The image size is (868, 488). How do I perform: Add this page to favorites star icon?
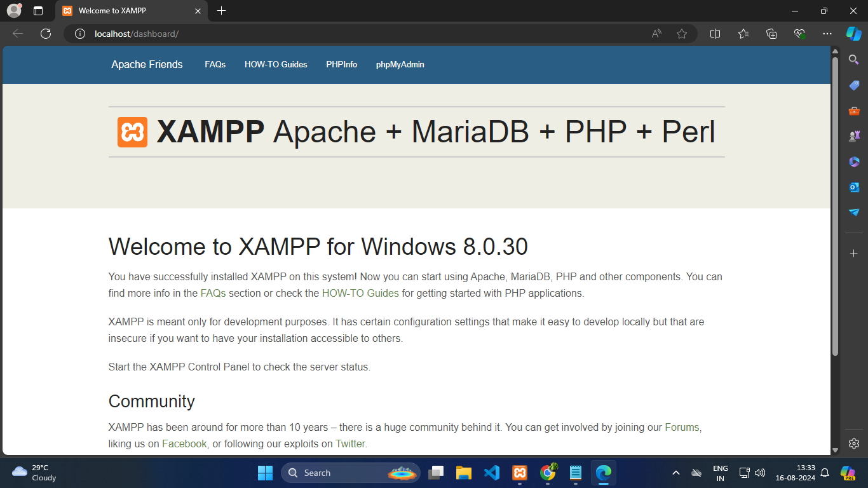(x=682, y=34)
